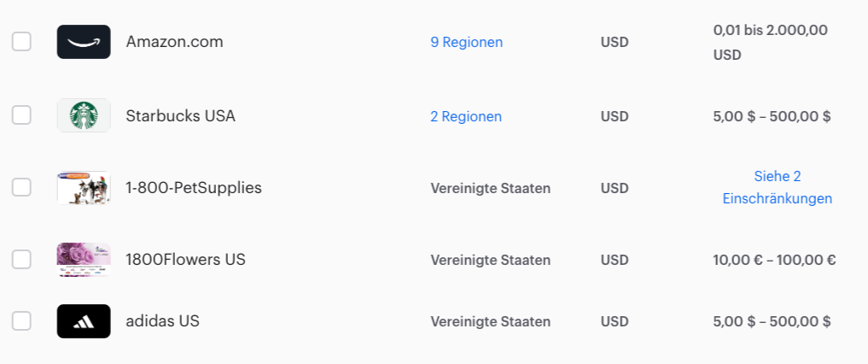868x364 pixels.
Task: Click the Amazon.com brand name
Action: 174,42
